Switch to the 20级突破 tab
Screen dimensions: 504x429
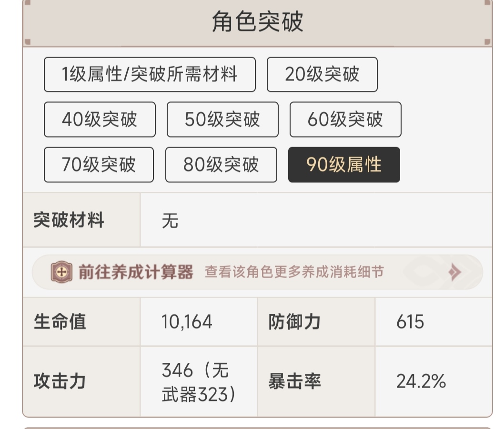tap(322, 74)
